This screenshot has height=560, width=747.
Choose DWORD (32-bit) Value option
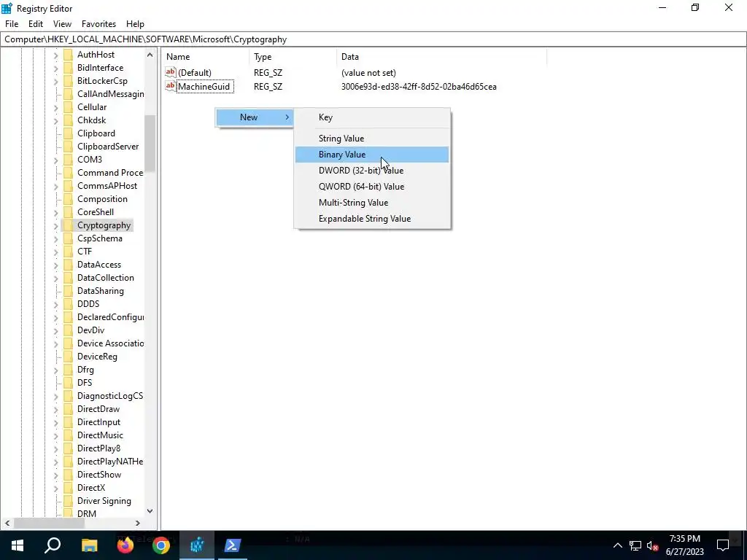(371, 171)
